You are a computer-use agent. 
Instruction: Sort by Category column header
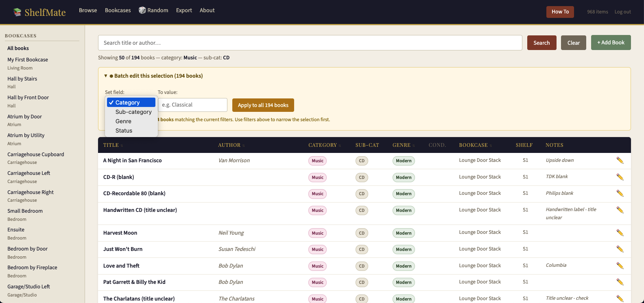tap(324, 145)
